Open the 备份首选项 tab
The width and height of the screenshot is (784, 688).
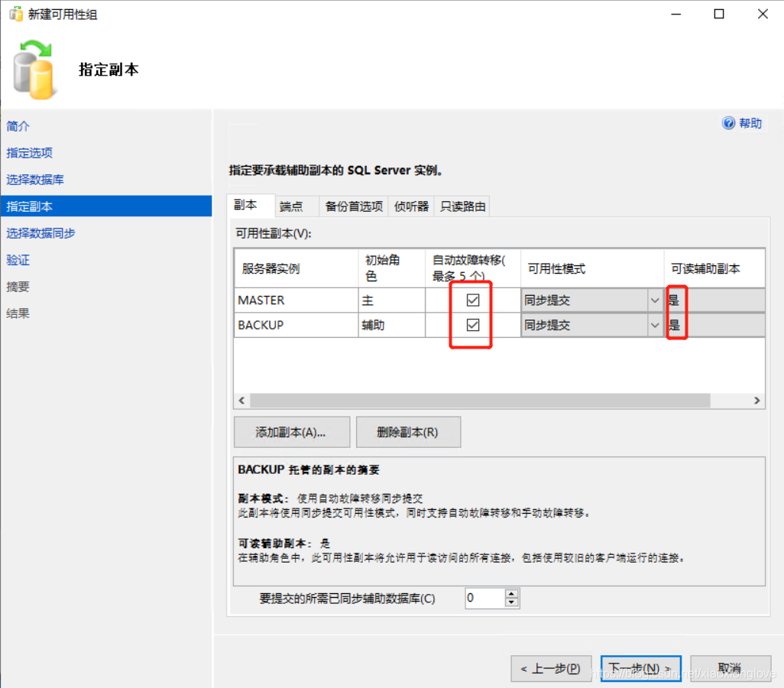tap(354, 206)
